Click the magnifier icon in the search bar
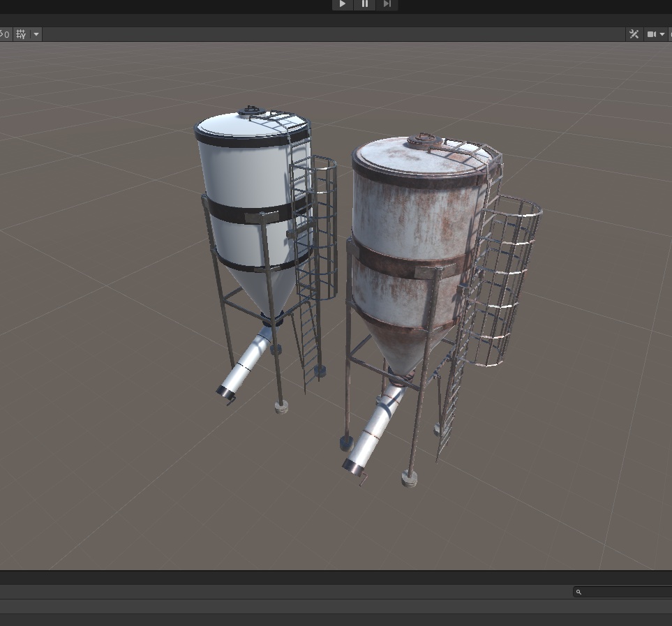This screenshot has width=672, height=626. pyautogui.click(x=578, y=592)
